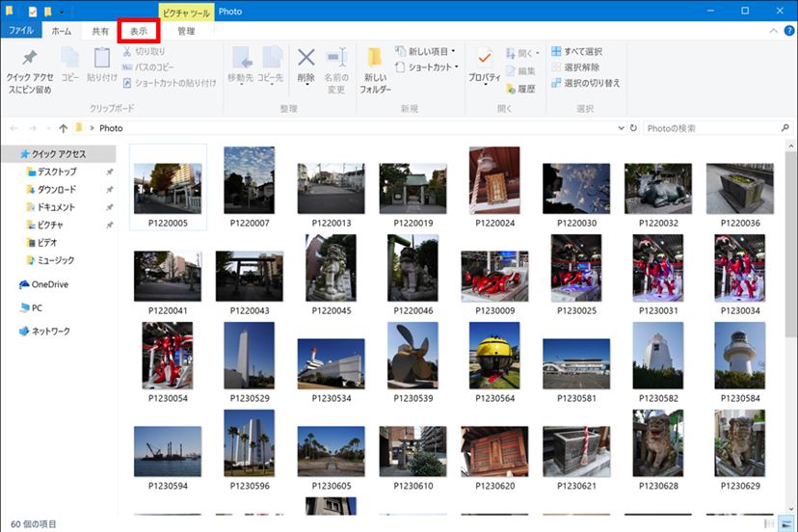Select thumbnail P1220024
Viewport: 798px width, 532px height.
(494, 187)
